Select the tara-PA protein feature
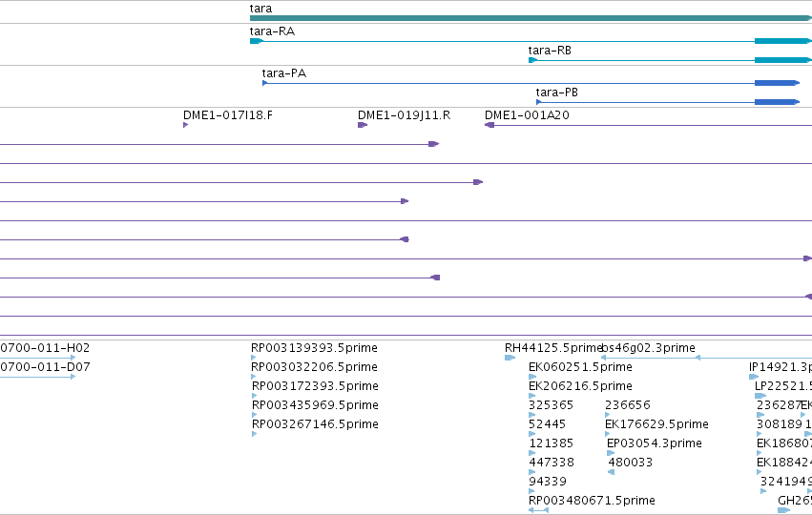The width and height of the screenshot is (812, 515). [531, 83]
